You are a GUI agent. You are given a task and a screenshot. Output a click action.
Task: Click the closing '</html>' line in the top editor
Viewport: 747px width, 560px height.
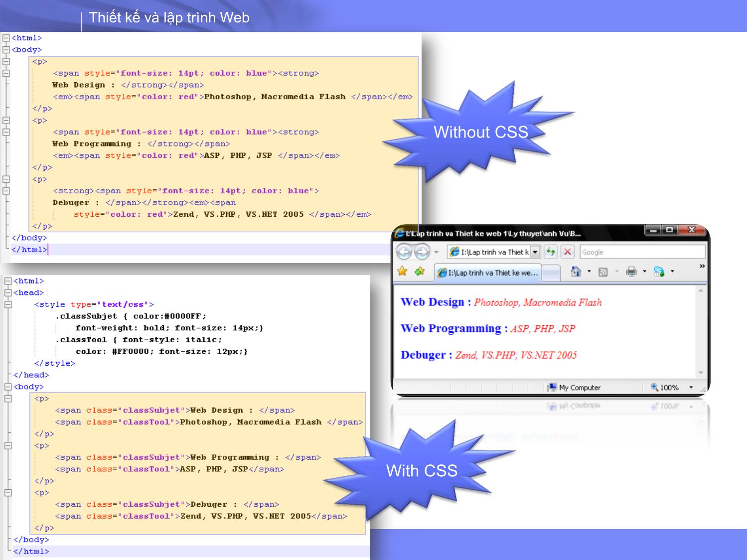tap(29, 250)
